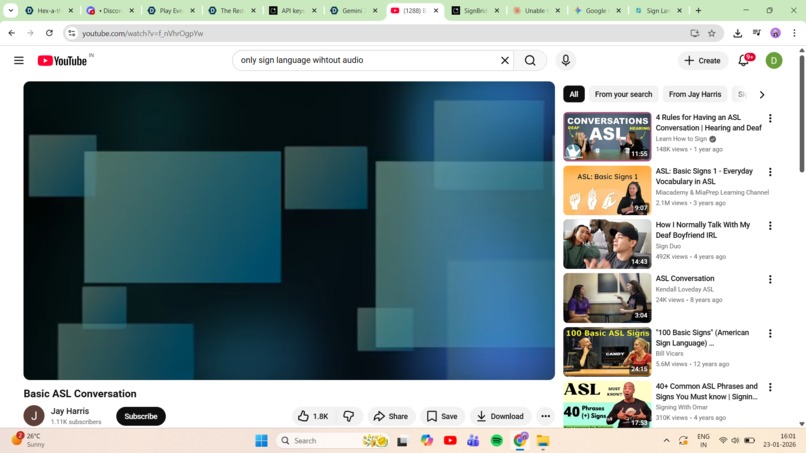Like the Basic ASL Conversation video

click(x=313, y=416)
